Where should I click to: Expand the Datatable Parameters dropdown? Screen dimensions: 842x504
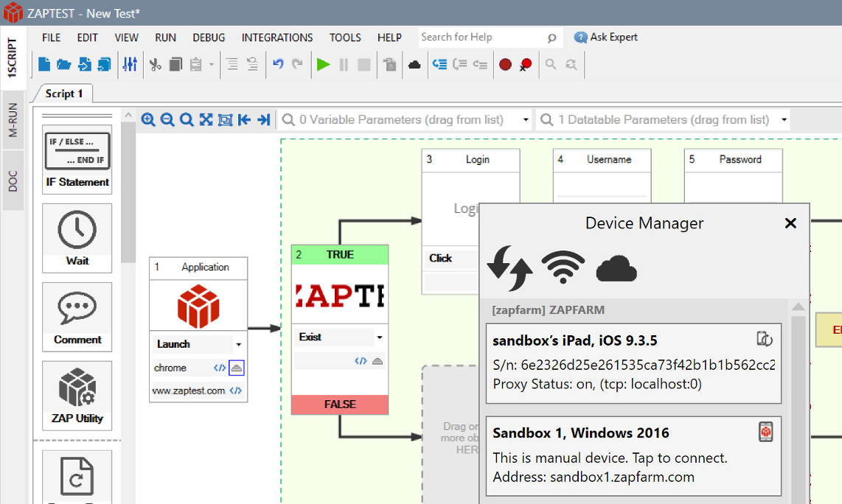click(784, 119)
